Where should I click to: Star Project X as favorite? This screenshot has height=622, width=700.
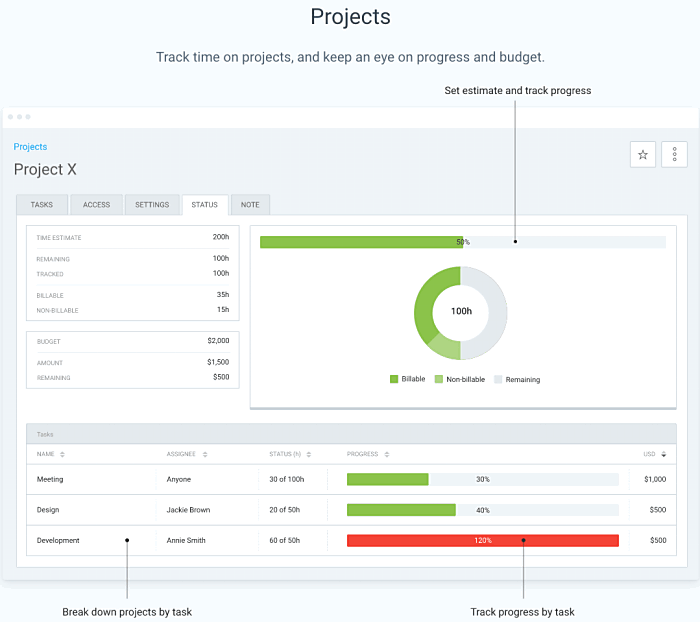[x=642, y=154]
